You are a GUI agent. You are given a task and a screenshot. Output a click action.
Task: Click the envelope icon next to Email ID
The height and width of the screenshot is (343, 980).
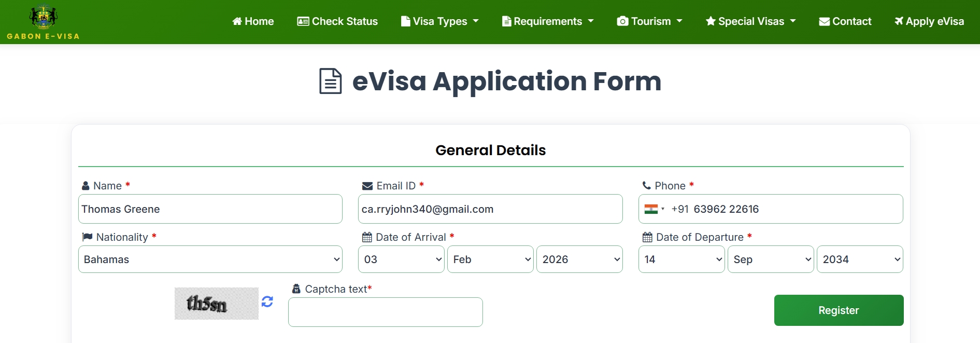click(x=367, y=186)
